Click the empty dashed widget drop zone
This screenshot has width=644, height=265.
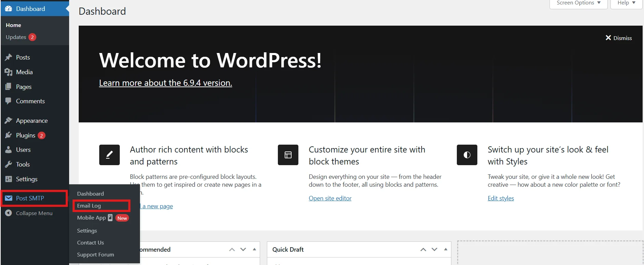coord(550,253)
